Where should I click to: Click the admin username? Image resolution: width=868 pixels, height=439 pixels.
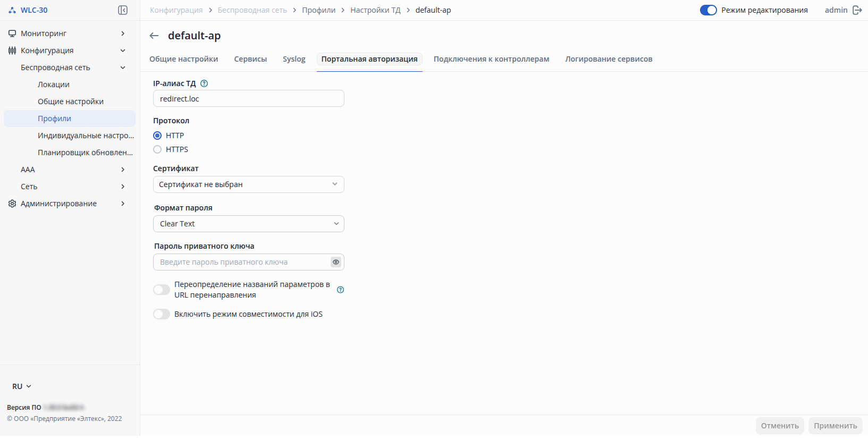[836, 10]
